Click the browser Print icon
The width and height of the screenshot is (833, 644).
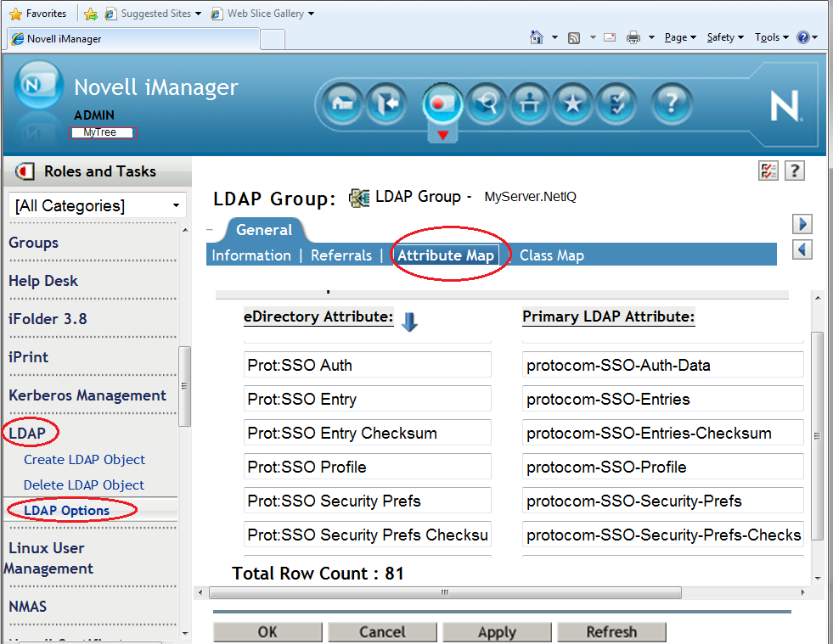point(633,37)
